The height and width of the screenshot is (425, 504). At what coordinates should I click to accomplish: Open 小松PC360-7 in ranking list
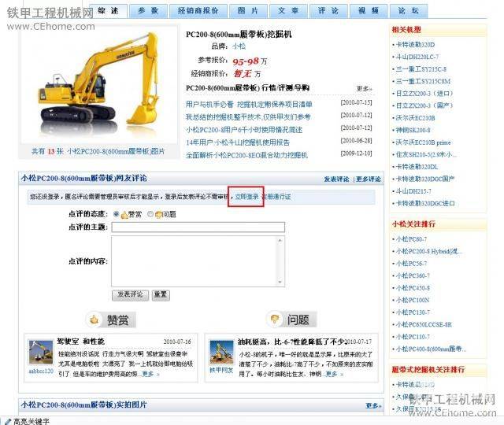pyautogui.click(x=413, y=275)
